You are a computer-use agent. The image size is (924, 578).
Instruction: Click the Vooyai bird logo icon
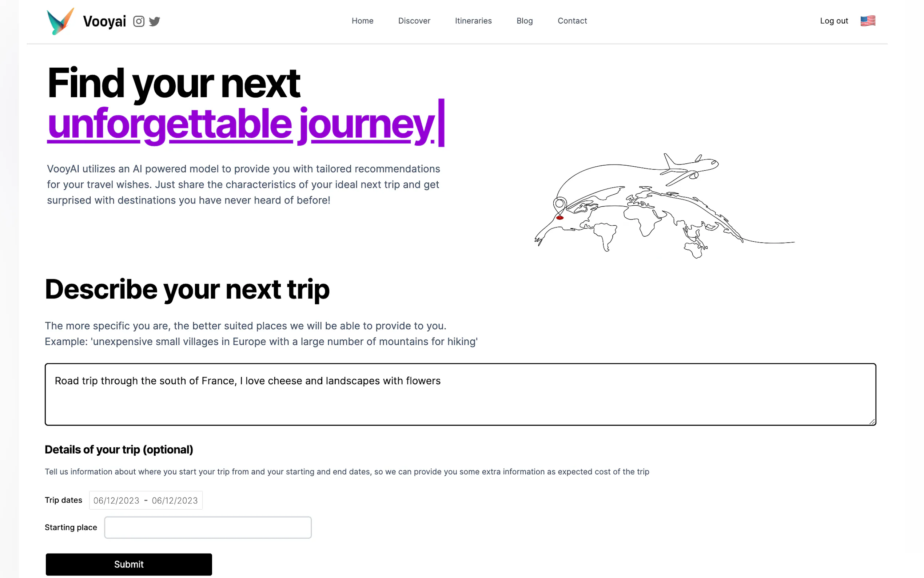click(60, 21)
